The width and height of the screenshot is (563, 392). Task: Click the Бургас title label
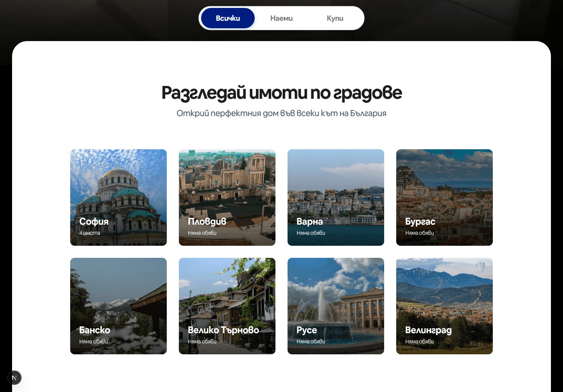tap(420, 221)
